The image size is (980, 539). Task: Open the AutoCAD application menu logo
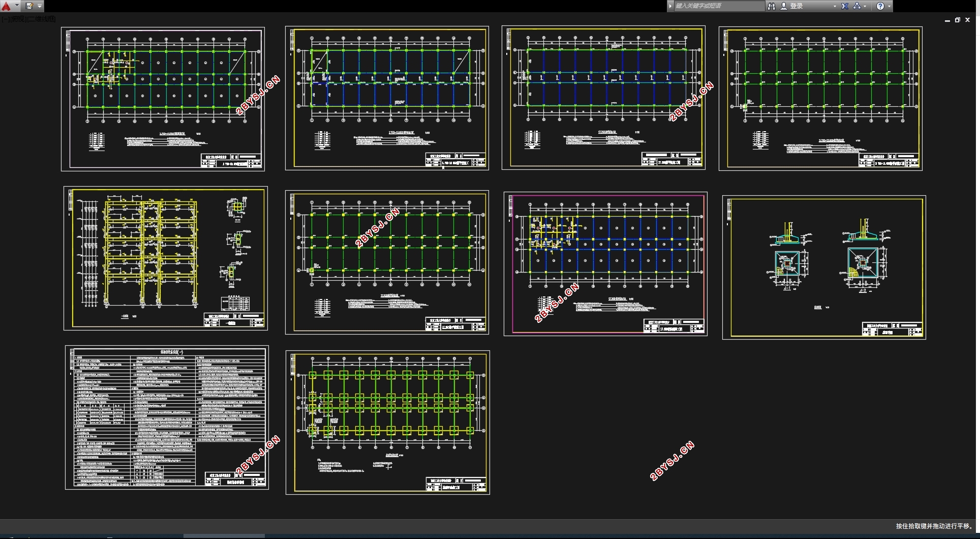click(6, 6)
